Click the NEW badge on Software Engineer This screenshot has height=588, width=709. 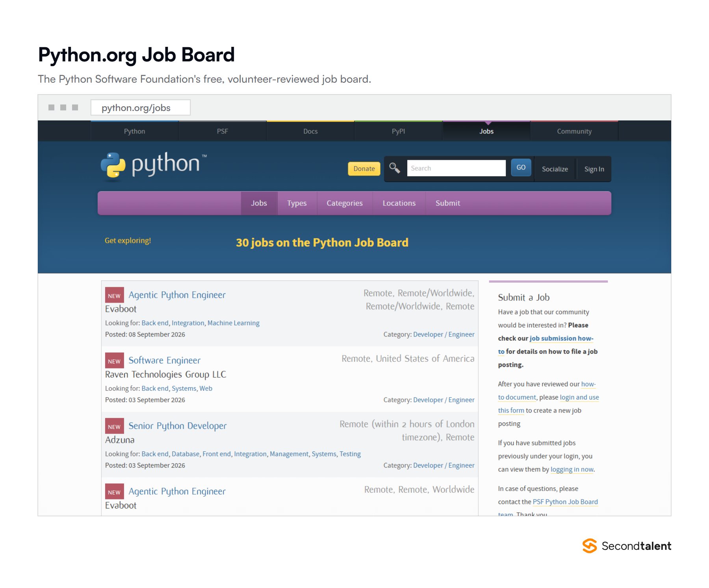pos(114,360)
